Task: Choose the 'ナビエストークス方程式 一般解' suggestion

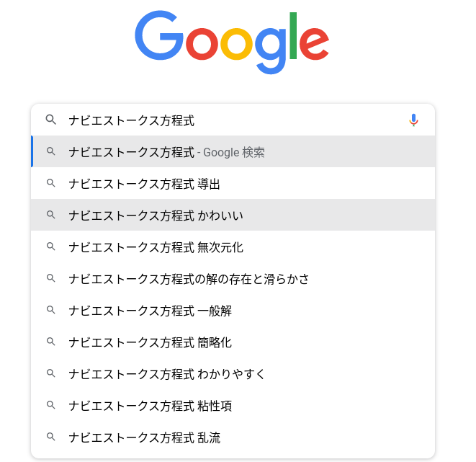Action: [150, 311]
